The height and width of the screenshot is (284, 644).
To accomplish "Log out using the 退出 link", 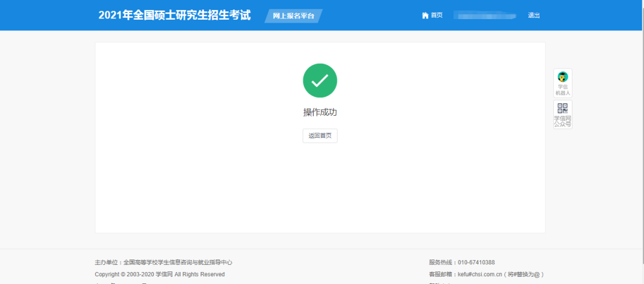I will pos(534,16).
